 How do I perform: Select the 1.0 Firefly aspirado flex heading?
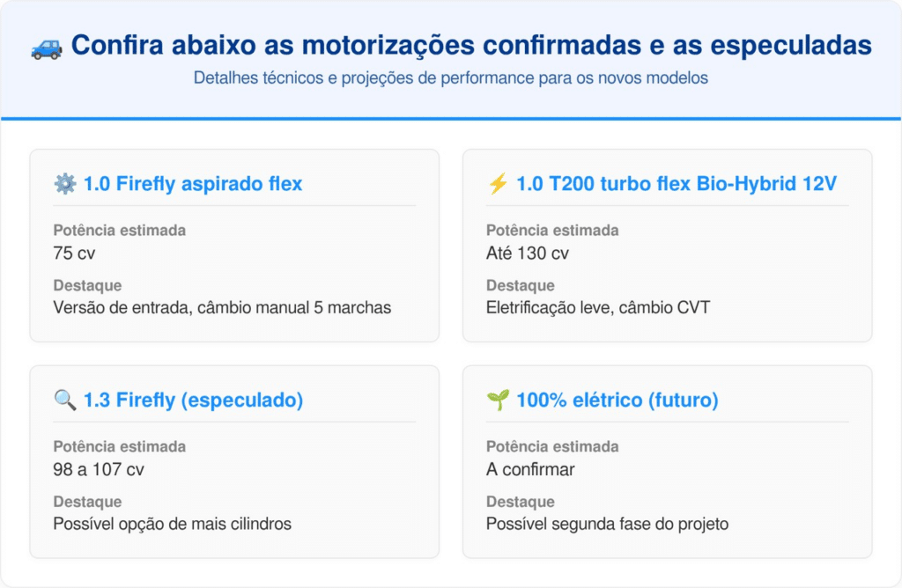coord(192,184)
